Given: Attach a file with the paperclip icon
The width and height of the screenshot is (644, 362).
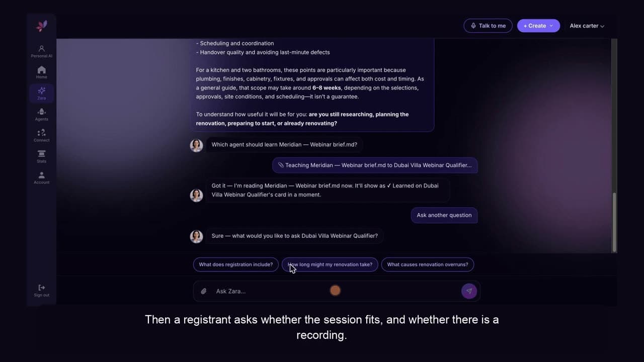Looking at the screenshot, I should coord(204,291).
